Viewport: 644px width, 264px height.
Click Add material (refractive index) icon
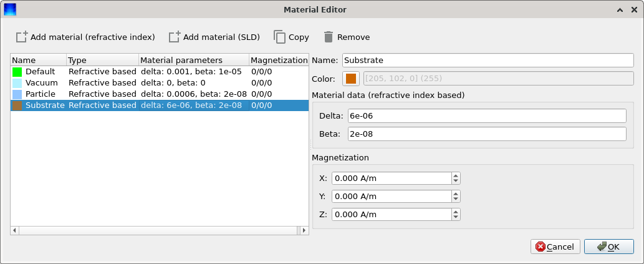pos(22,37)
